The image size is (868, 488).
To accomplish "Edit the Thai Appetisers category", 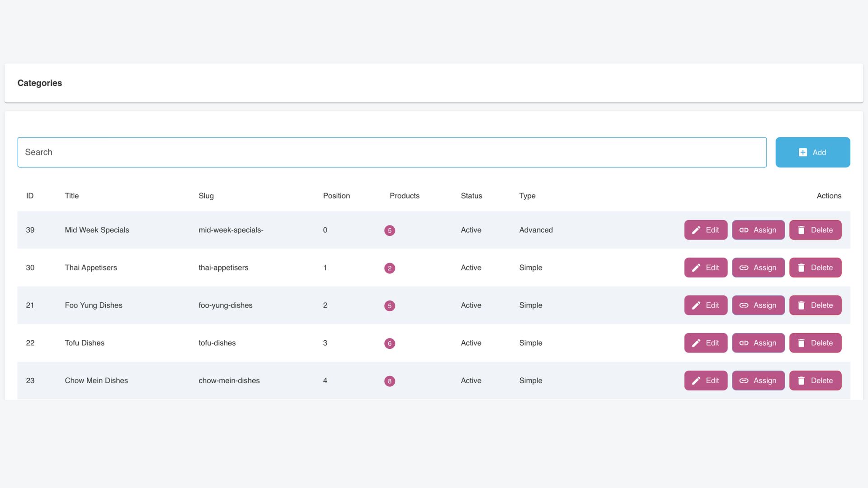I will coord(705,267).
